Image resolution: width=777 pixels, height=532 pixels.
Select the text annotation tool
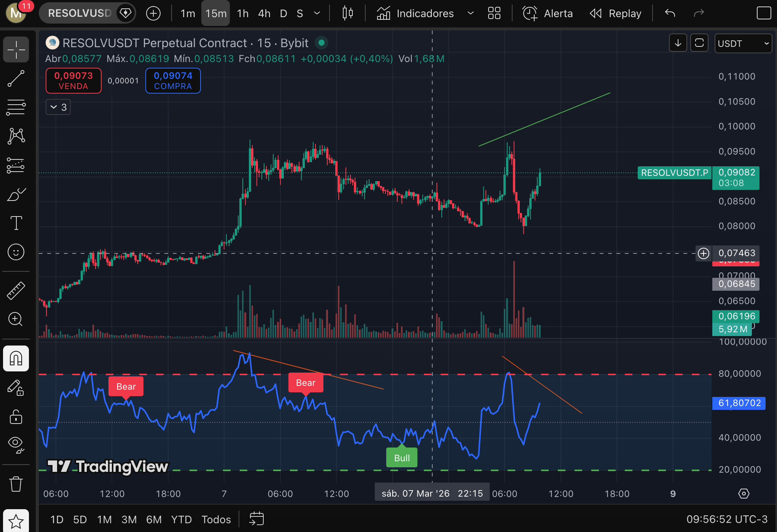[x=16, y=223]
